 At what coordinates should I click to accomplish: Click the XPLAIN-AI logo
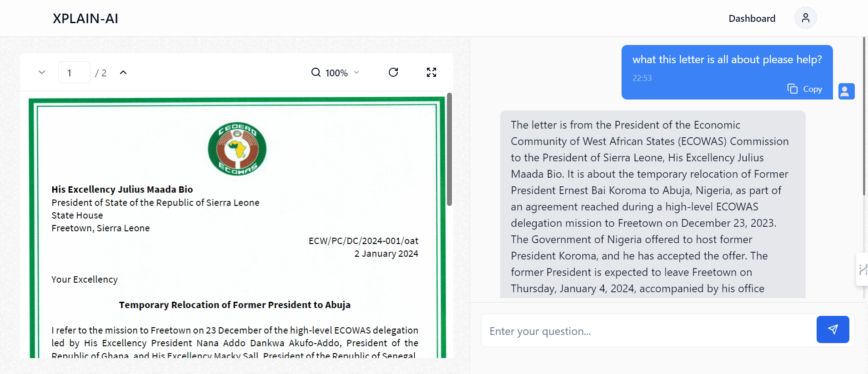point(85,18)
